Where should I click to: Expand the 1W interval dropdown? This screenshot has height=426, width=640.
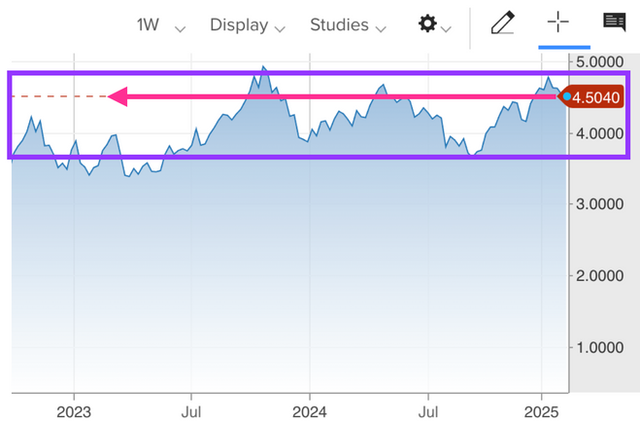click(161, 25)
